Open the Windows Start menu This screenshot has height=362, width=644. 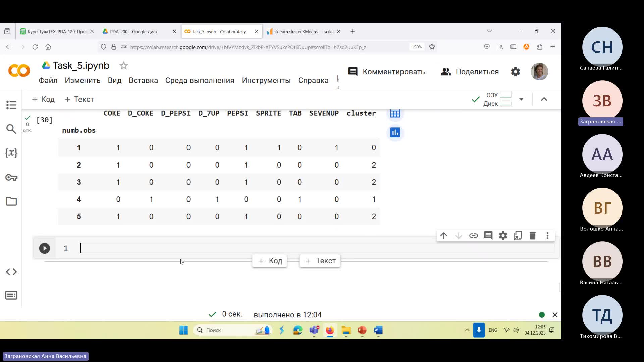[183, 330]
